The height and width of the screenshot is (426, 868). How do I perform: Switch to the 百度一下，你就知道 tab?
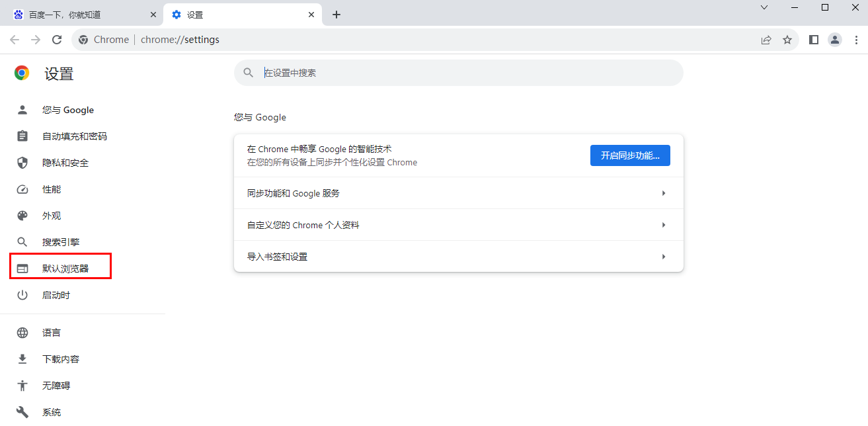tap(84, 15)
